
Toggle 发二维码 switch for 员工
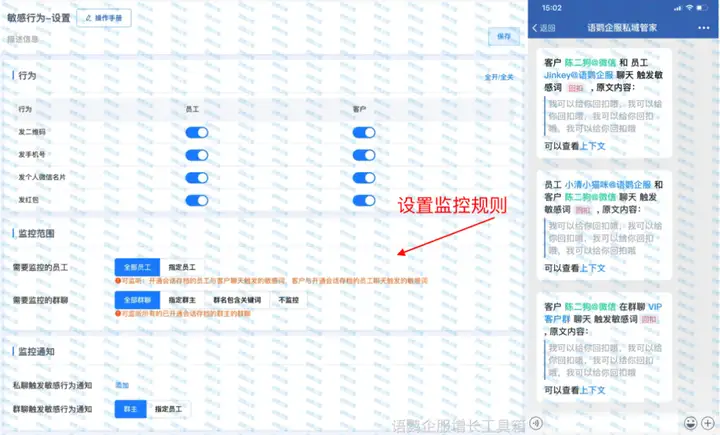(196, 133)
